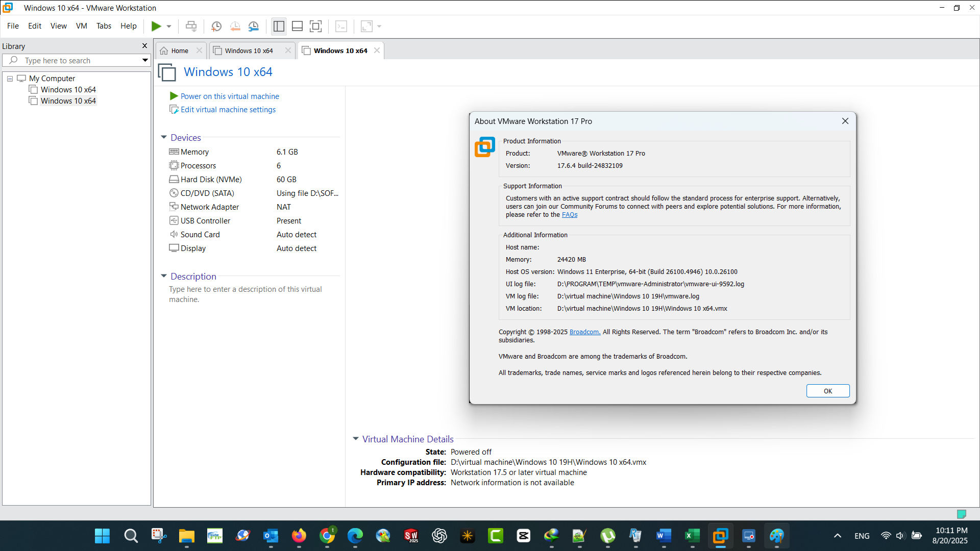980x551 pixels.
Task: Open the library search dropdown arrow
Action: pyautogui.click(x=145, y=60)
